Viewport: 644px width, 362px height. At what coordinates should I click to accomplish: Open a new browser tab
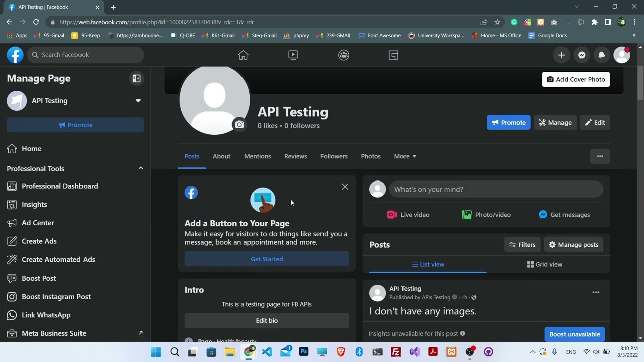(x=113, y=7)
